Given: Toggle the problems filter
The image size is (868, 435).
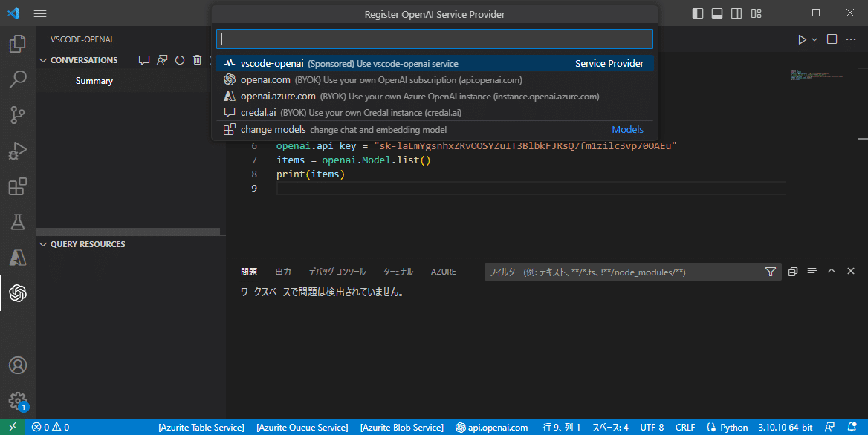Looking at the screenshot, I should point(771,272).
